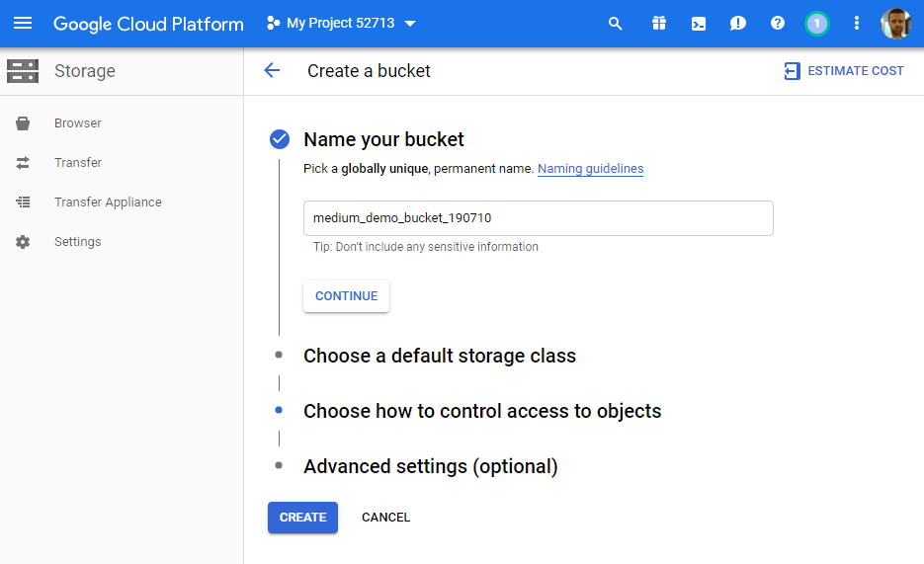The height and width of the screenshot is (564, 924).
Task: Open the Naming guidelines link
Action: click(x=590, y=168)
